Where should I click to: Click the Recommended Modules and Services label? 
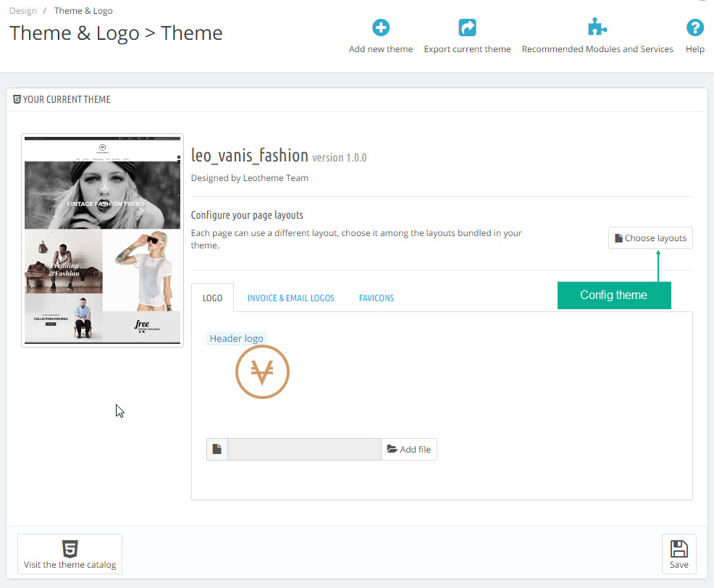pyautogui.click(x=597, y=49)
